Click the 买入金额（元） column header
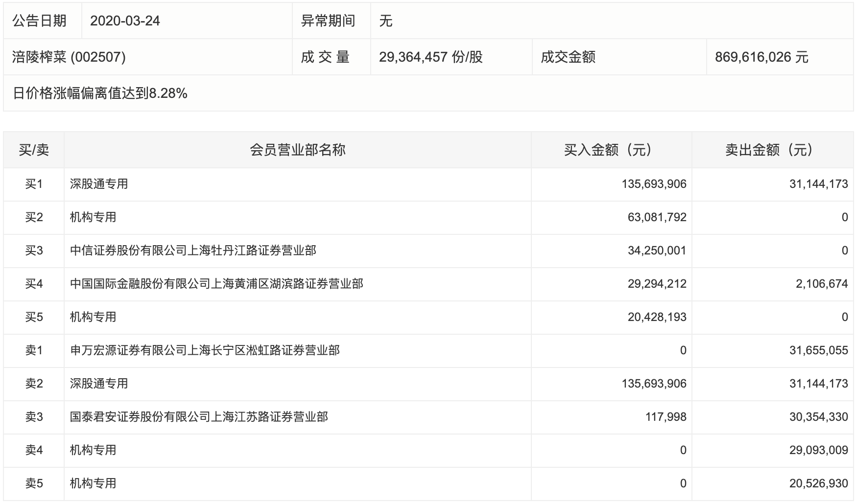 611,150
